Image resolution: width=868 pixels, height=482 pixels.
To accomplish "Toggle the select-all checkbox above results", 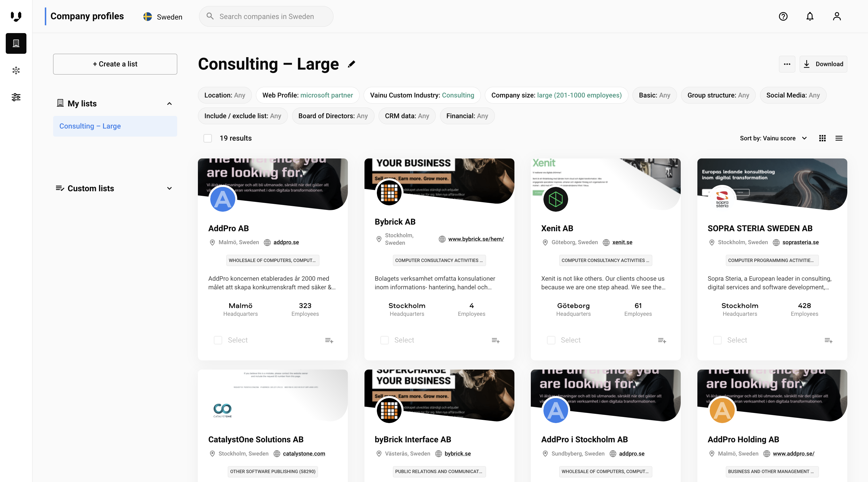I will click(x=208, y=138).
